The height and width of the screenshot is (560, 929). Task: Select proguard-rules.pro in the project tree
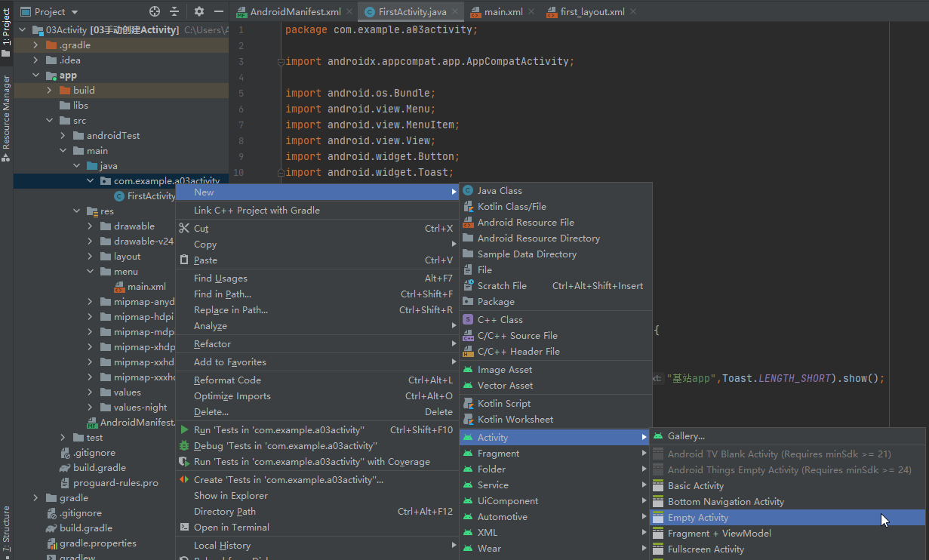point(115,483)
